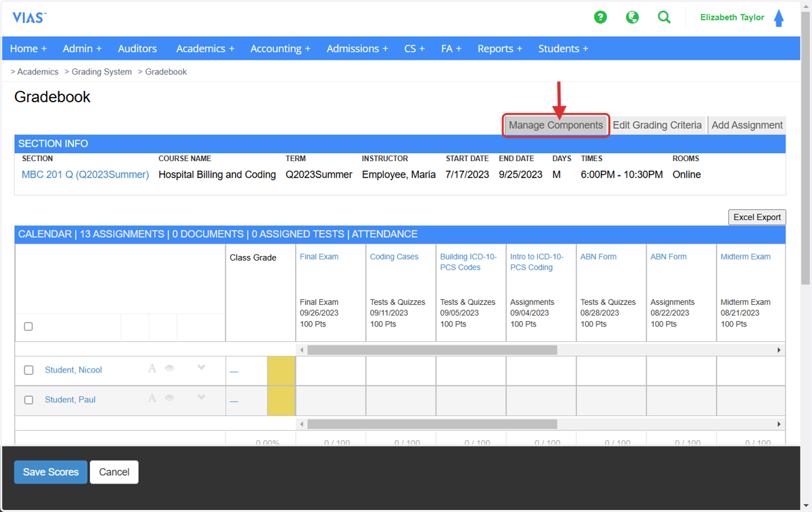Open the MBC 201 Q (Q2023Summer) section link
Viewport: 812px width, 512px height.
[x=85, y=175]
